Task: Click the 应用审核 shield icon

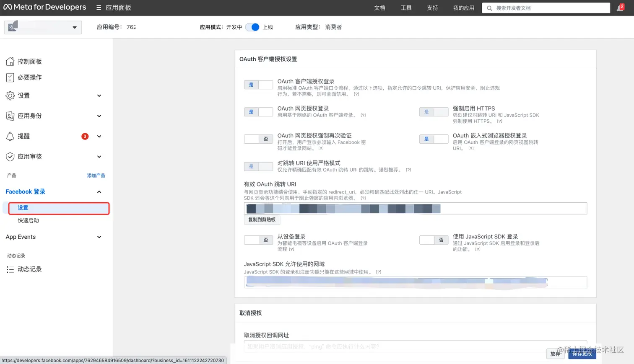Action: click(x=10, y=157)
